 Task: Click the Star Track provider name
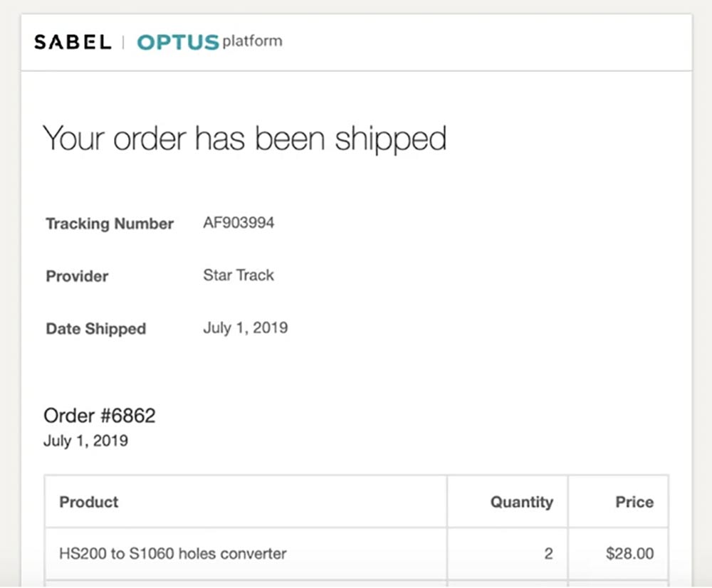239,275
